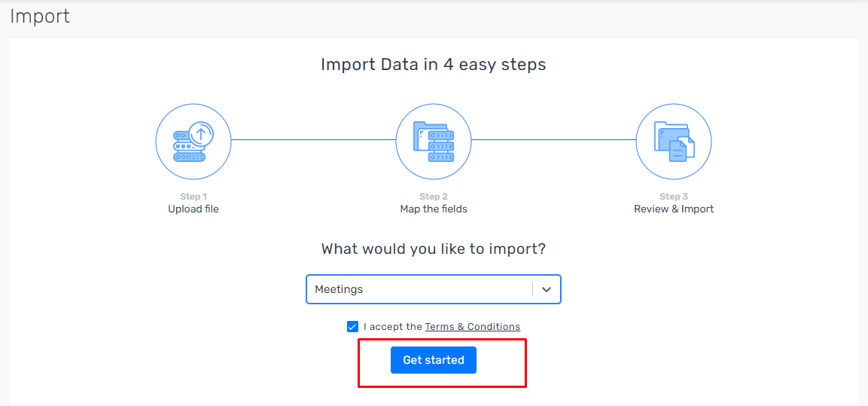The image size is (868, 406).
Task: Click the Review & Import step label
Action: pyautogui.click(x=674, y=209)
